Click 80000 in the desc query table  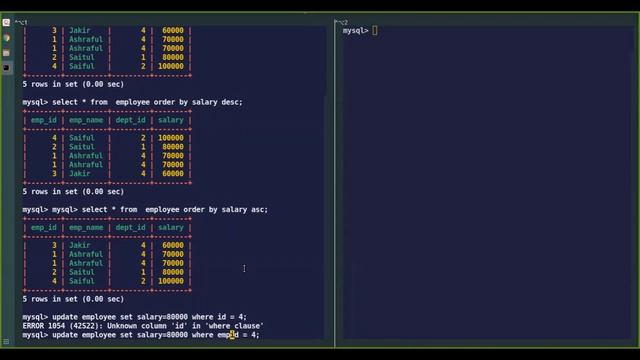pos(173,147)
